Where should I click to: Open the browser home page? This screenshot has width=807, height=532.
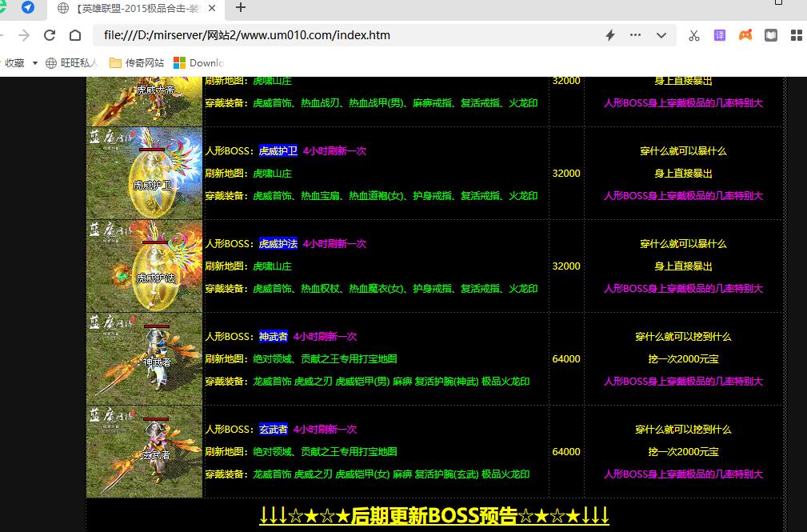pos(75,35)
